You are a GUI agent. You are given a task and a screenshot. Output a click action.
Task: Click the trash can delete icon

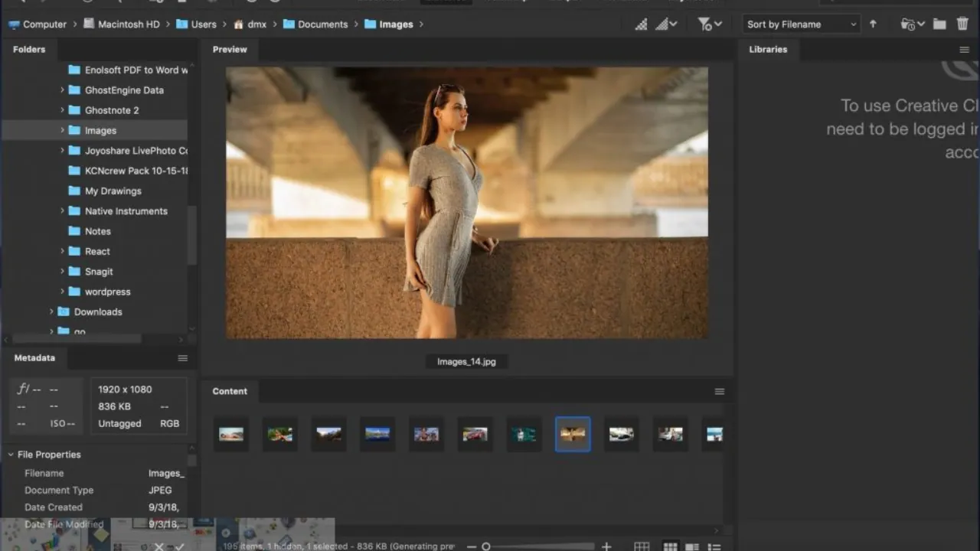click(962, 24)
